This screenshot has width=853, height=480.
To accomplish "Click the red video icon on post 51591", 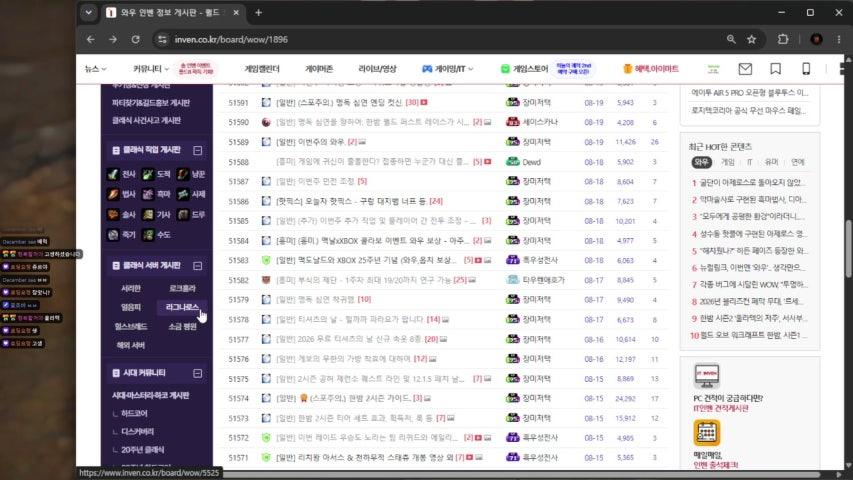I will coord(424,102).
